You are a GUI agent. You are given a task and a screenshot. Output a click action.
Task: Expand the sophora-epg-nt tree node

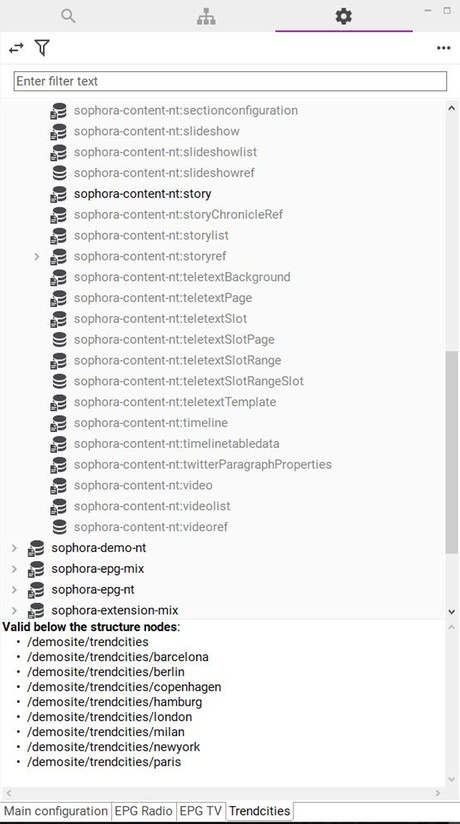(x=14, y=590)
